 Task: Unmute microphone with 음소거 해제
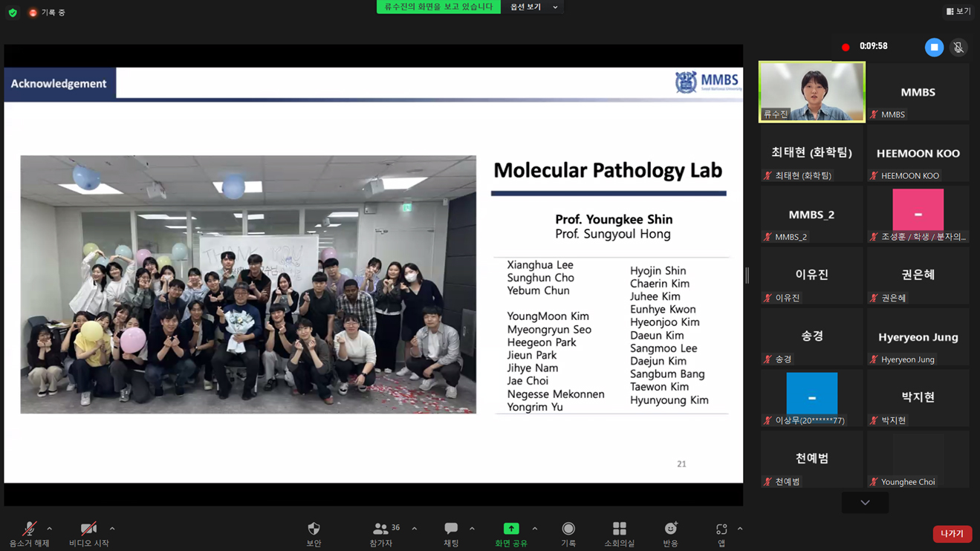[x=29, y=529]
